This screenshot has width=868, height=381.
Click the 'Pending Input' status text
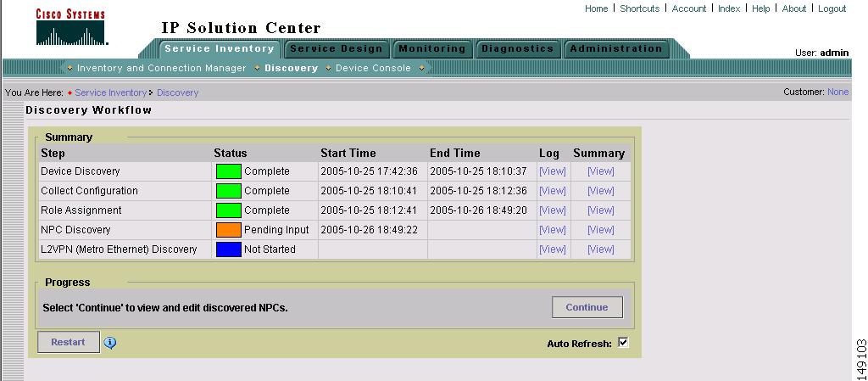coord(276,230)
